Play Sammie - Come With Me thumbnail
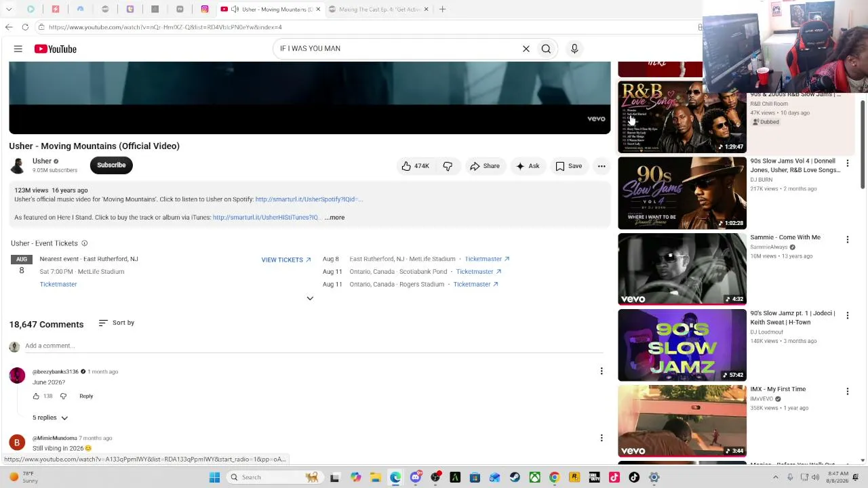868x488 pixels. (x=682, y=269)
